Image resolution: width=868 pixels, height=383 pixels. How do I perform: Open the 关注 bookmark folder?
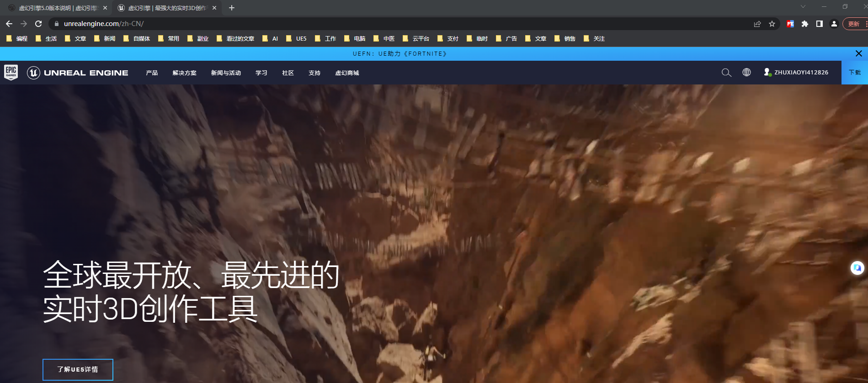[595, 38]
